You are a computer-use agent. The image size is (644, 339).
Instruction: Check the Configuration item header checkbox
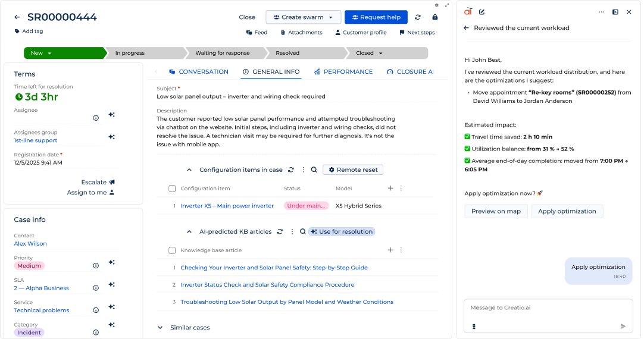click(x=172, y=189)
